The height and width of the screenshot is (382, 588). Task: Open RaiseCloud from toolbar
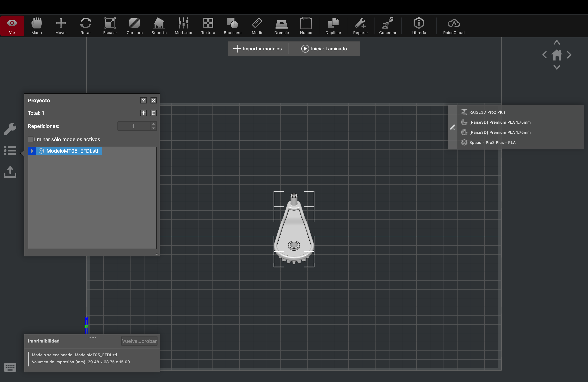tap(454, 26)
